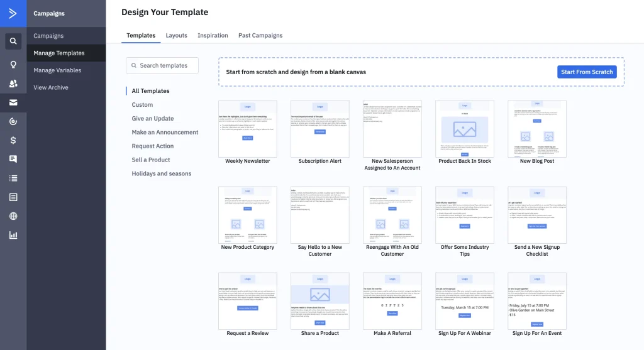Image resolution: width=644 pixels, height=350 pixels.
Task: Click the ActiveCampaign logo icon
Action: pos(13,13)
